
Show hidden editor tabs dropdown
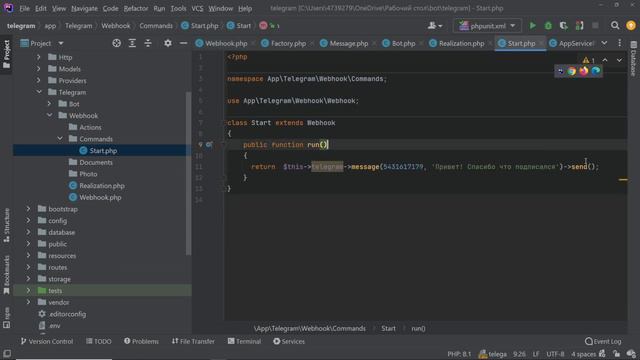pos(604,43)
